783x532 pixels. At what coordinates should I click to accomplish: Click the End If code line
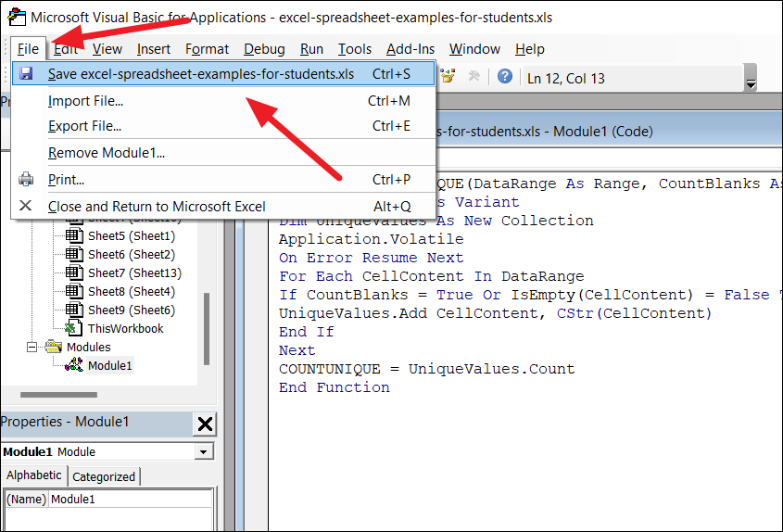coord(306,331)
